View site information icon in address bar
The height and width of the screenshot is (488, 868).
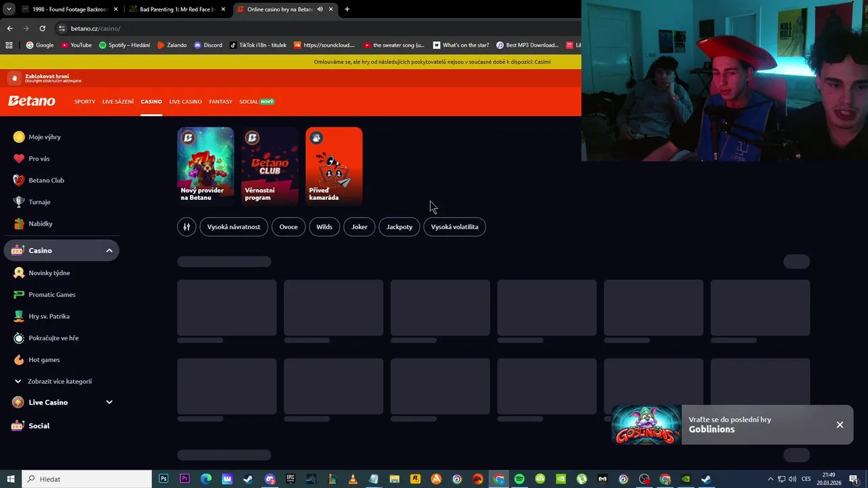62,28
